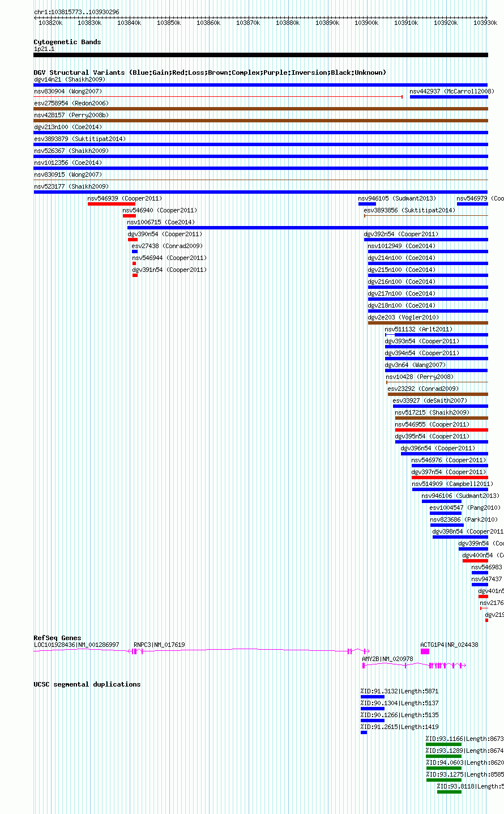This screenshot has height=814, width=504.
Task: Click the magenta ACTG1P4 gene block
Action: (x=425, y=651)
